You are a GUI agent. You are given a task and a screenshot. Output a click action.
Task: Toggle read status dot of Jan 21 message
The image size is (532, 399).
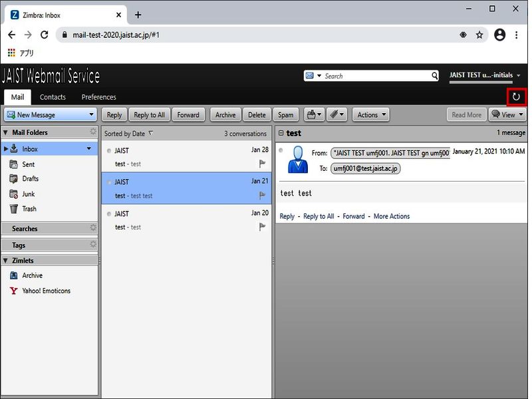[x=109, y=182]
